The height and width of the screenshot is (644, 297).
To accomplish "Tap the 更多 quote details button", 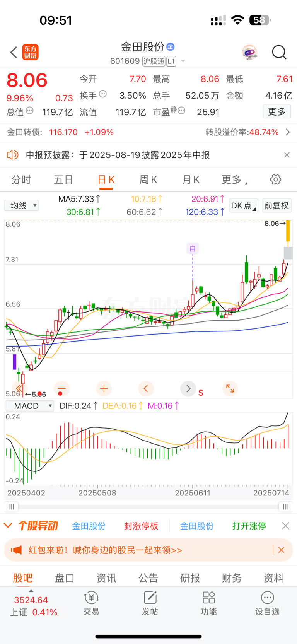I will 277,112.
